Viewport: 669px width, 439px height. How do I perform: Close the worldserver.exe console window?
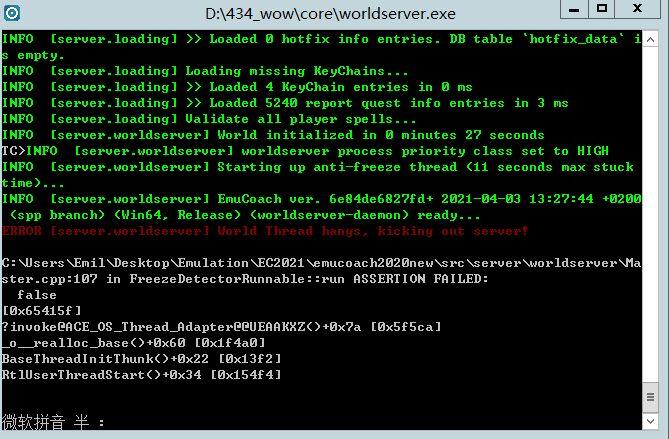tap(638, 9)
